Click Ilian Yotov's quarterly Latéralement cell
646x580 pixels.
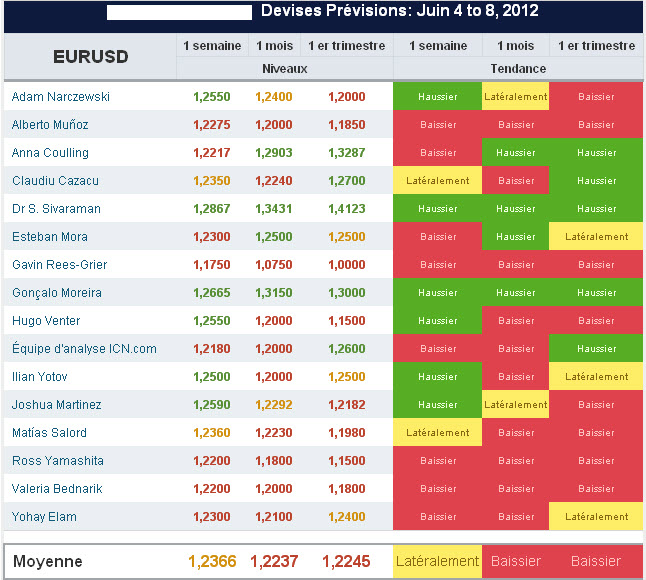pos(596,377)
